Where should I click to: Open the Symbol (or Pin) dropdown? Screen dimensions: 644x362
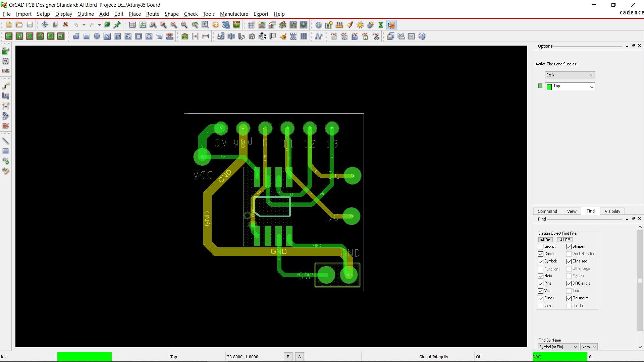pos(558,347)
